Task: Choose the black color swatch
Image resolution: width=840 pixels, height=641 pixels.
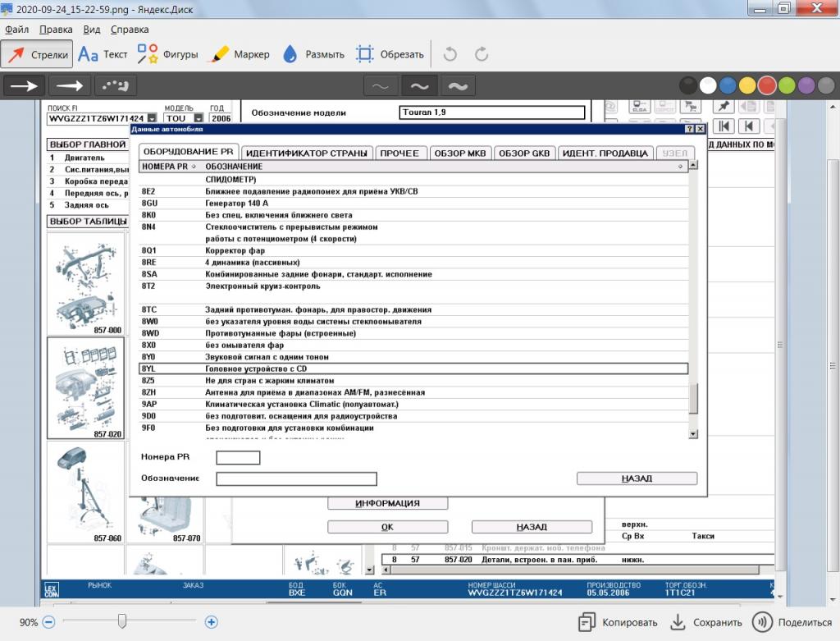Action: point(688,85)
